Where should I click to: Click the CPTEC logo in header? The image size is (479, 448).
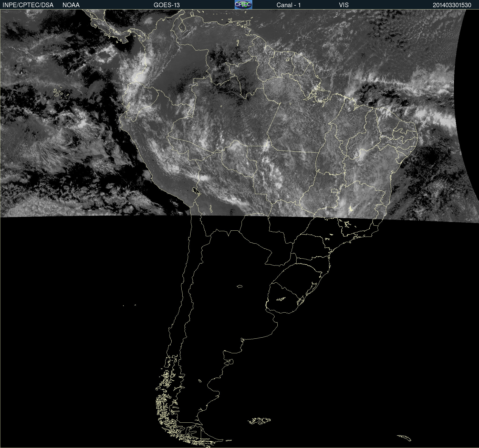tap(243, 5)
